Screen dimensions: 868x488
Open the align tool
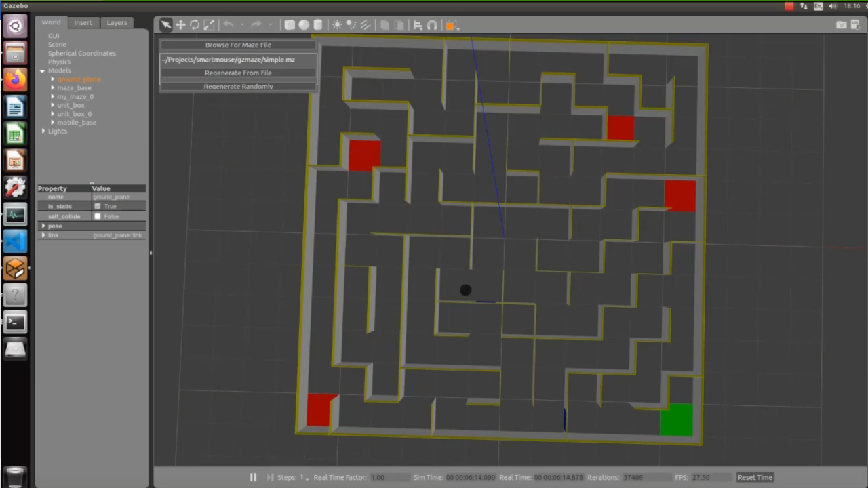pos(418,25)
